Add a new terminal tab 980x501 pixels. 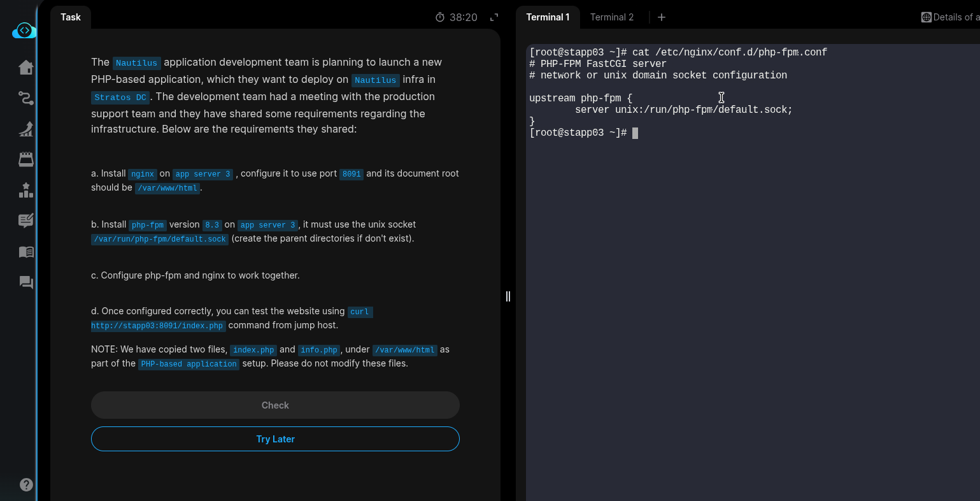[x=662, y=17]
